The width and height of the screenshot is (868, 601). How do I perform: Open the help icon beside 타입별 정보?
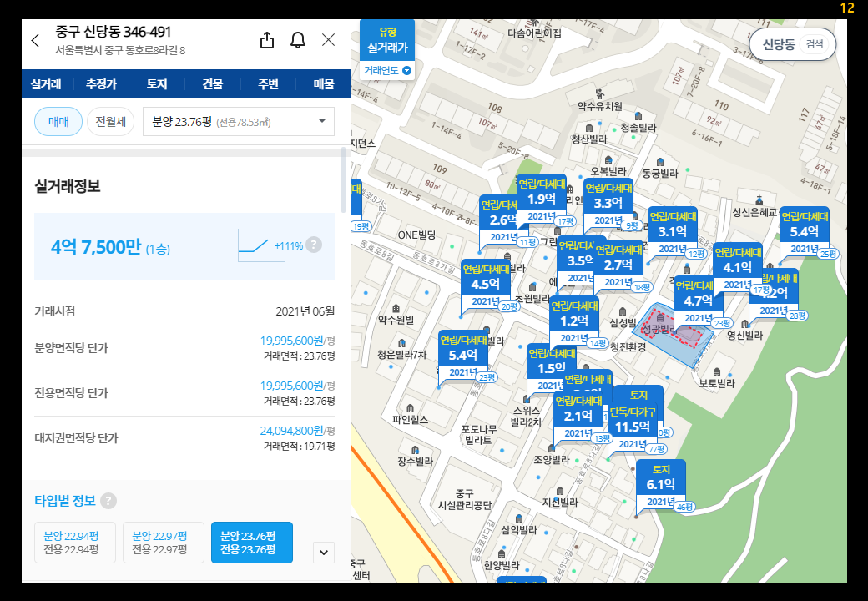[108, 501]
